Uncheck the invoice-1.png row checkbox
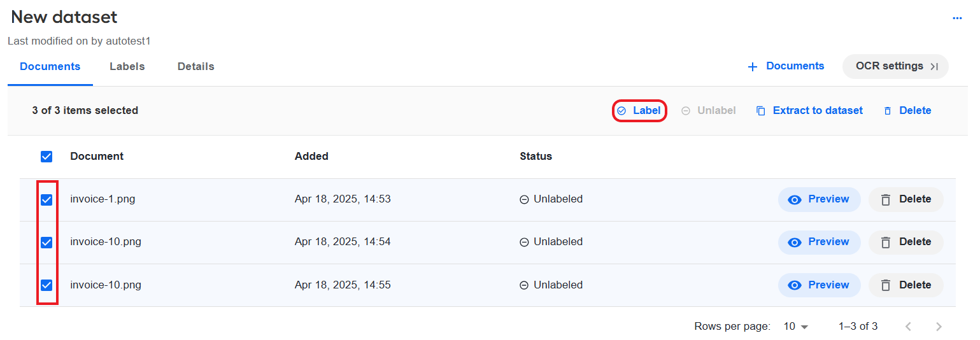Image resolution: width=980 pixels, height=340 pixels. [x=46, y=200]
